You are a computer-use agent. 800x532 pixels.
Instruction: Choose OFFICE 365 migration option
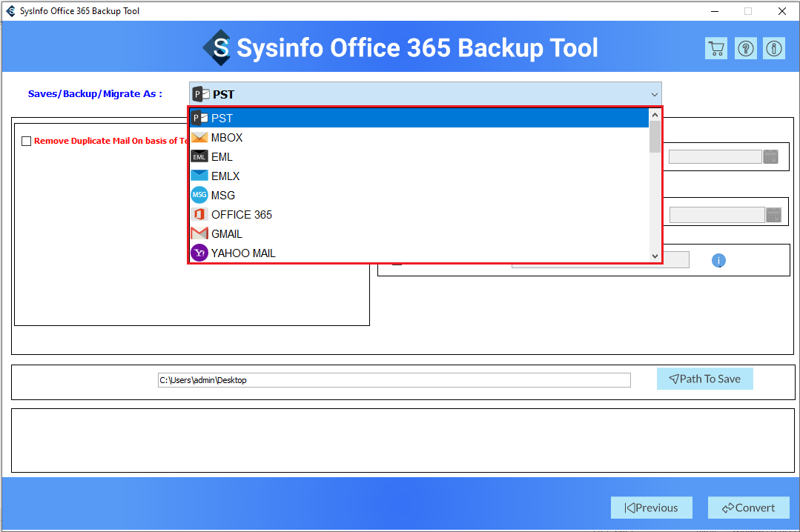click(242, 215)
